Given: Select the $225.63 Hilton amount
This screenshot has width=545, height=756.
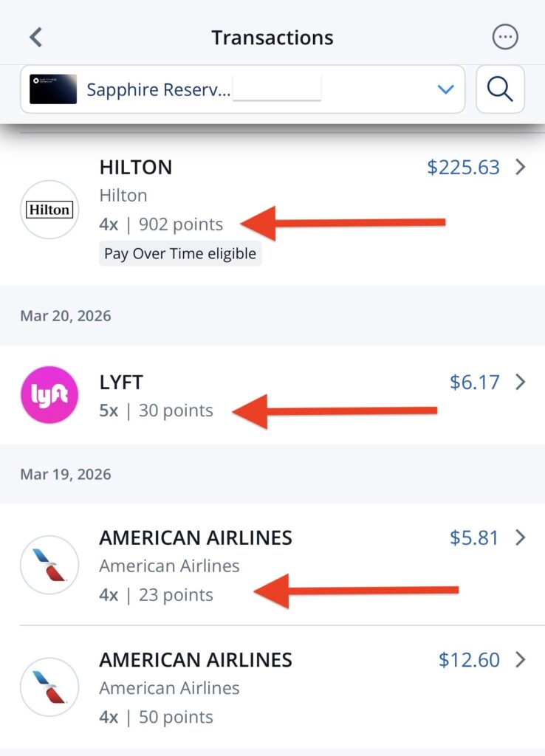Looking at the screenshot, I should (x=463, y=168).
